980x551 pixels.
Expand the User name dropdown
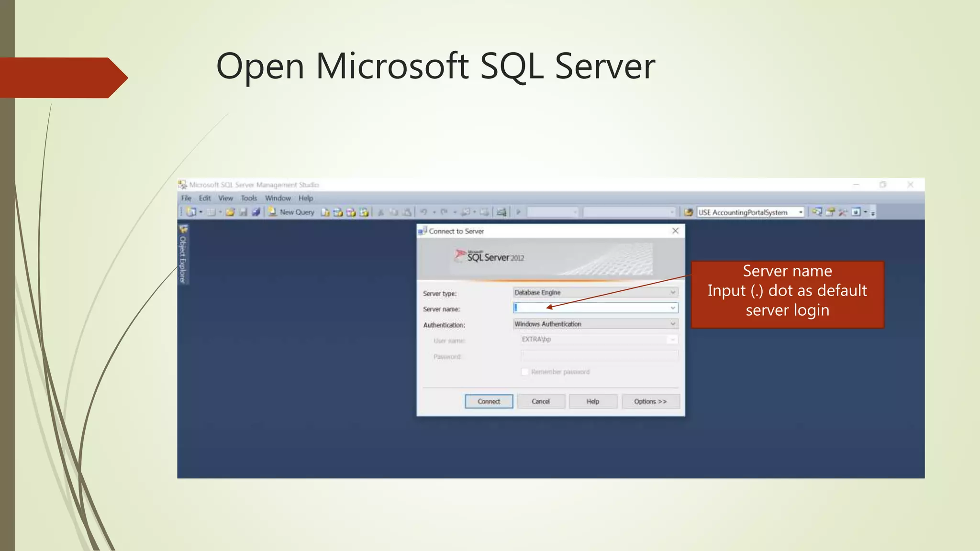click(672, 340)
